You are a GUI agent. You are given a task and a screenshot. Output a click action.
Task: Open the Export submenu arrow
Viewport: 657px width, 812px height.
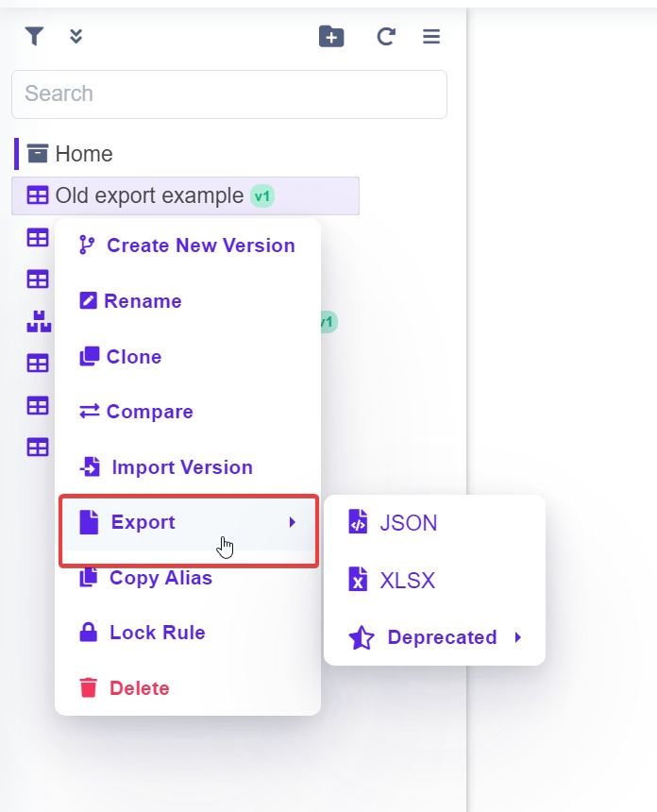(293, 522)
